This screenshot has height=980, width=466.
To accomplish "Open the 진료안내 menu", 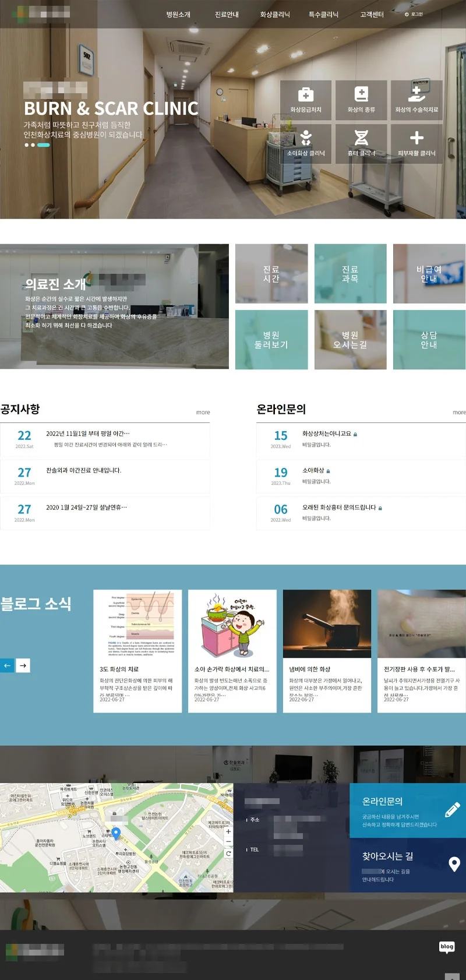I will (227, 14).
